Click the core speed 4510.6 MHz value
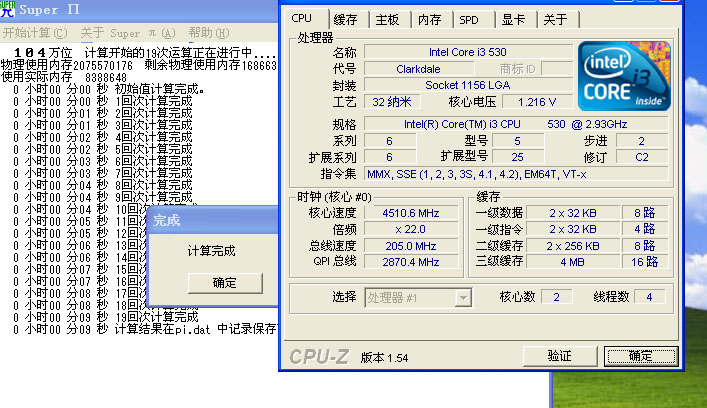707x408 pixels. click(x=411, y=213)
